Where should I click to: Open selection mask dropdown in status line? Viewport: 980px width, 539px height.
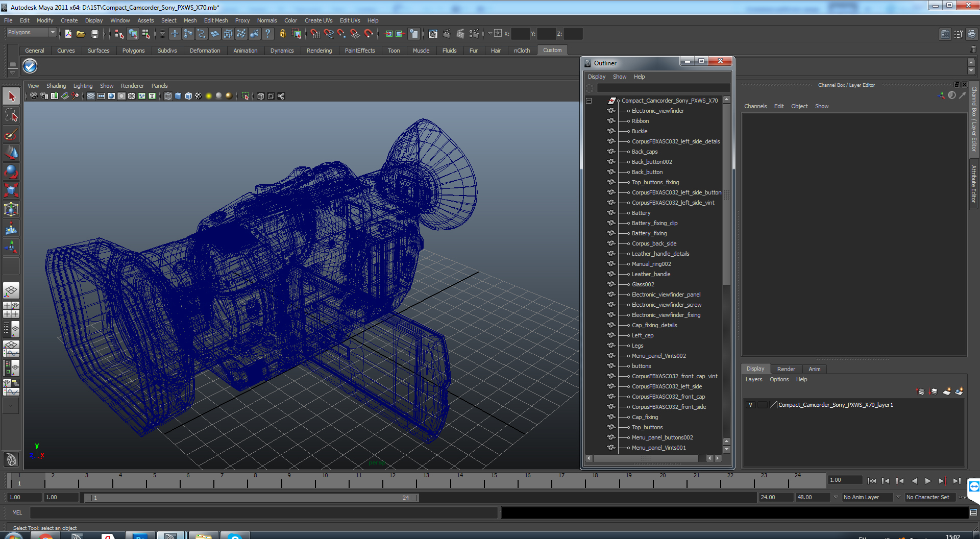pos(162,34)
